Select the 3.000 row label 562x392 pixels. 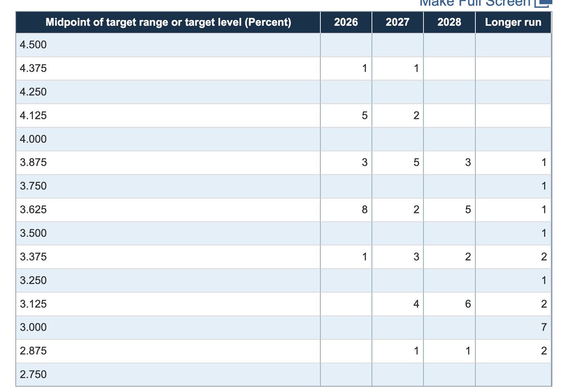(x=33, y=327)
